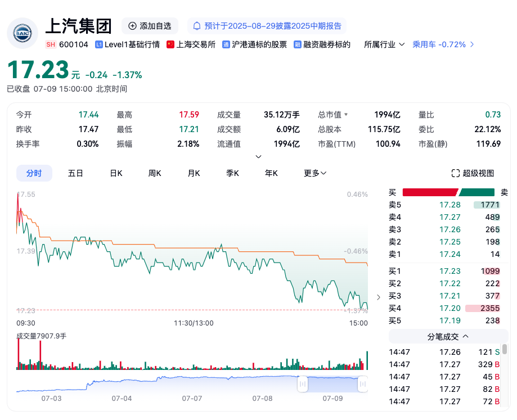Click the 成交量7907.9手 volume label
This screenshot has height=420, width=517.
tap(42, 336)
